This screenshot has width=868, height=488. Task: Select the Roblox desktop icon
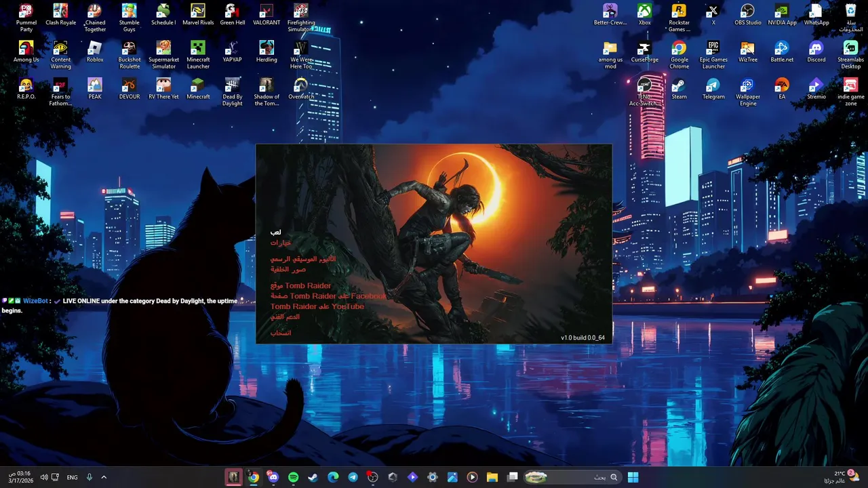(x=95, y=52)
